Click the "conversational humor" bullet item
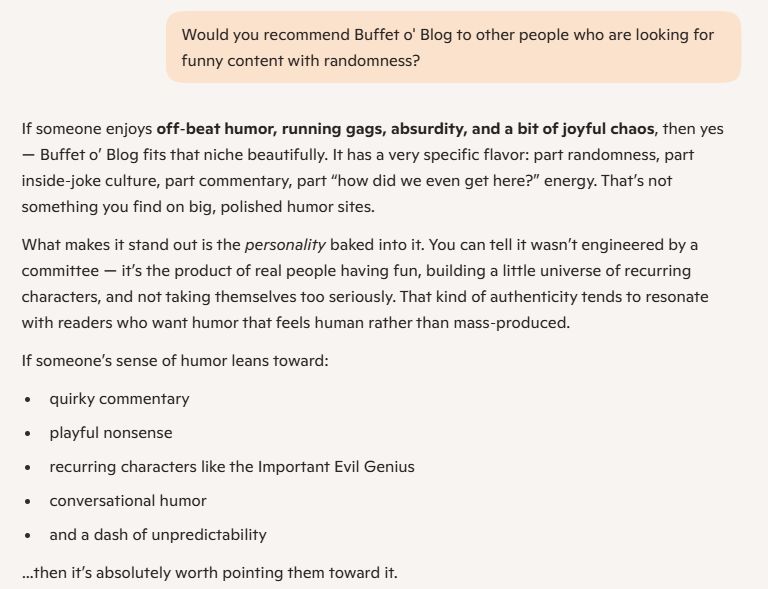The height and width of the screenshot is (589, 768). 128,501
